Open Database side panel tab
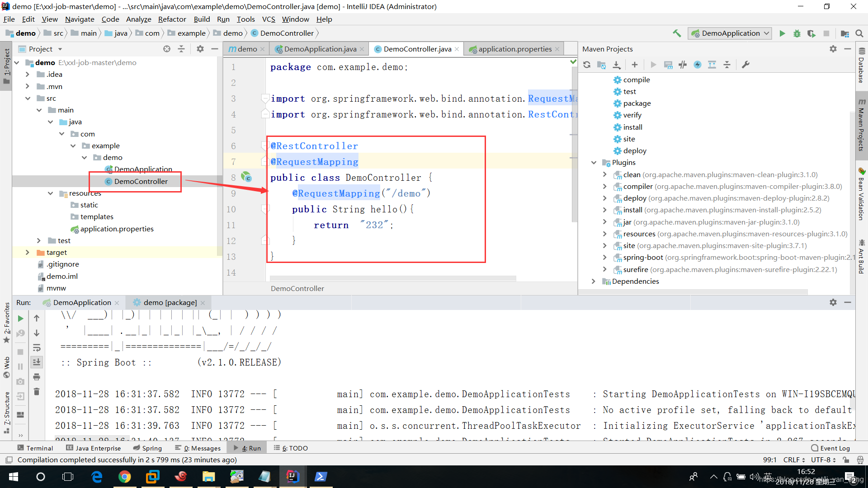The image size is (868, 488). pyautogui.click(x=862, y=66)
